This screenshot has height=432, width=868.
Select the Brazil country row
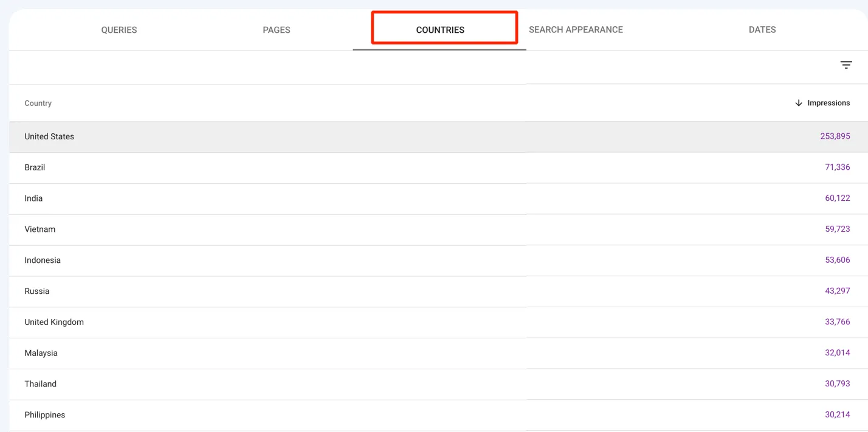(x=35, y=167)
